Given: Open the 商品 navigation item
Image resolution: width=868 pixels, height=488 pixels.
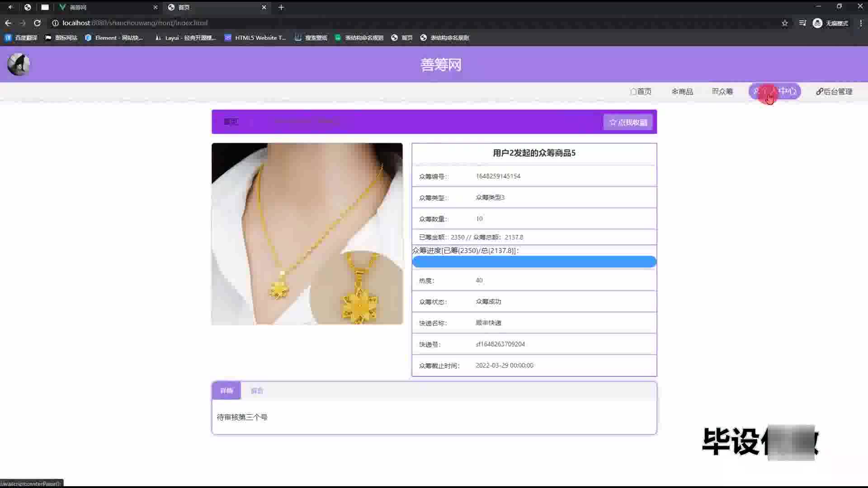Looking at the screenshot, I should [x=682, y=92].
